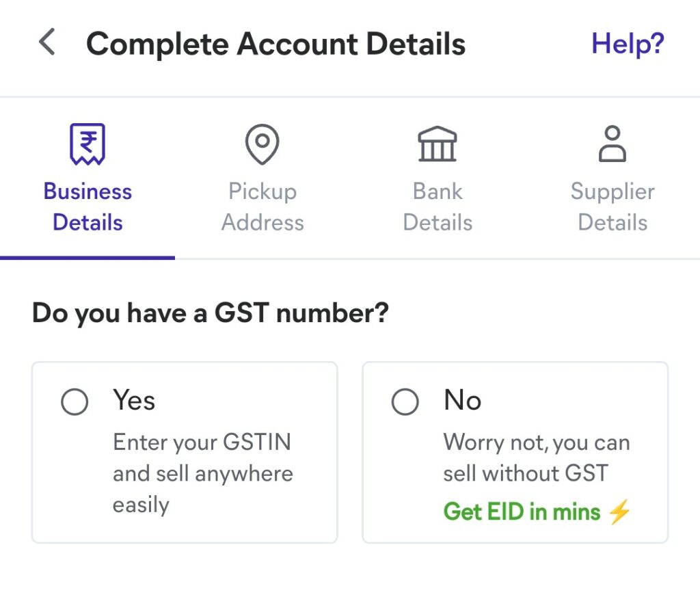700x597 pixels.
Task: Click the Supplier Details person icon
Action: point(612,143)
